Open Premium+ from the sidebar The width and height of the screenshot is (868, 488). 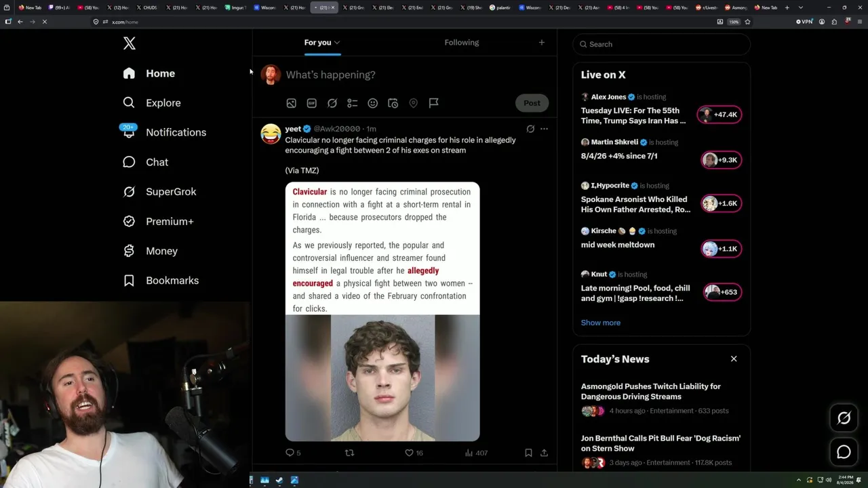point(158,222)
